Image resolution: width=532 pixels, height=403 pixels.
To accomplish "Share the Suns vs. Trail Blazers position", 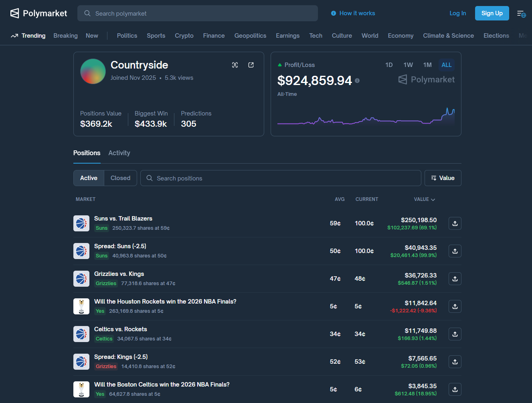I will tap(455, 223).
